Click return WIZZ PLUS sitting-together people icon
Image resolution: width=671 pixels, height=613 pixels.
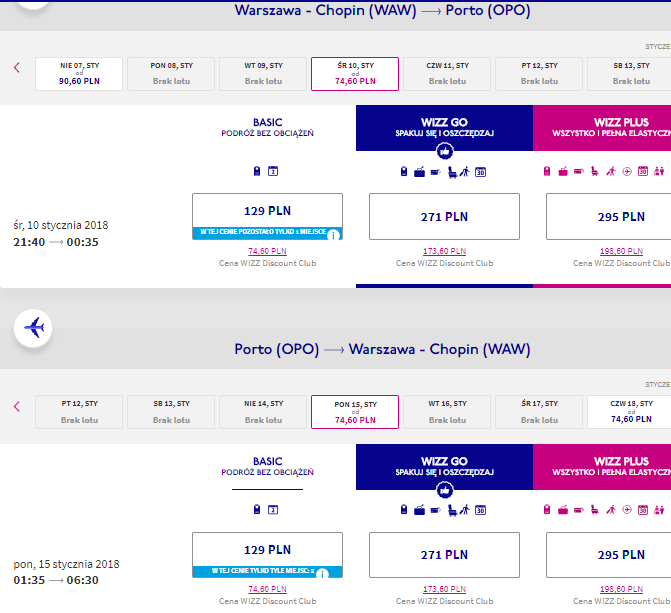(x=659, y=509)
